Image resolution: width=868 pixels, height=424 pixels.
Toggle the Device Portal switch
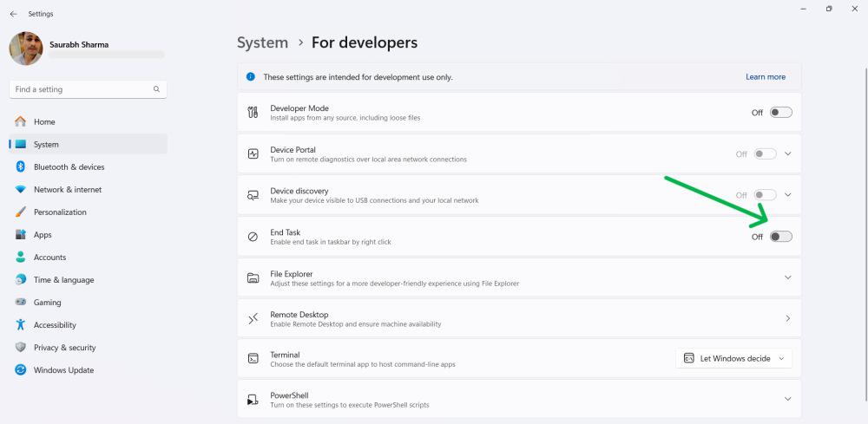765,154
